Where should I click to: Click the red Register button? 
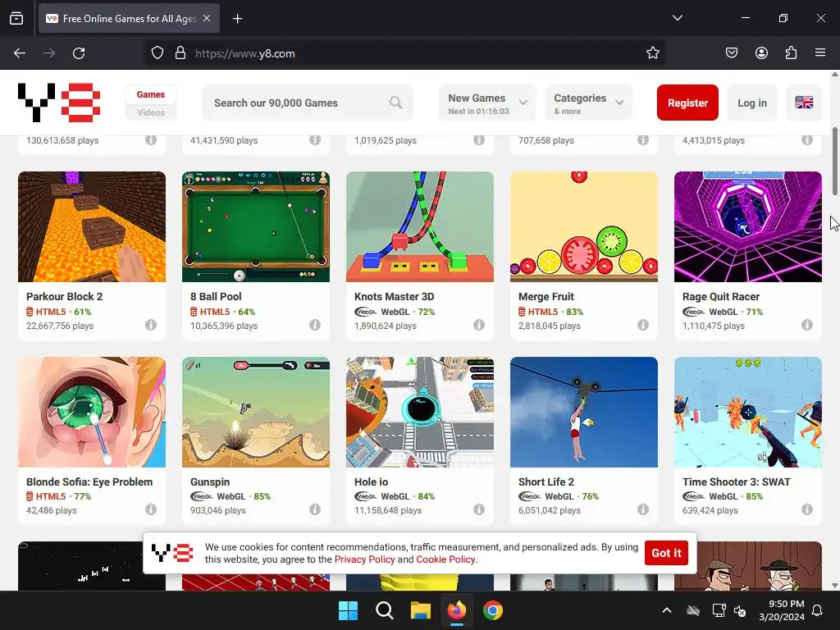687,103
